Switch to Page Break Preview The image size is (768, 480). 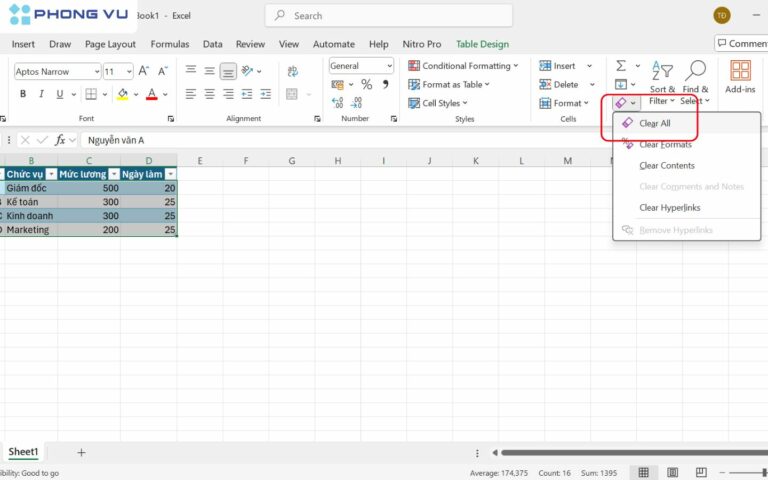pyautogui.click(x=701, y=473)
